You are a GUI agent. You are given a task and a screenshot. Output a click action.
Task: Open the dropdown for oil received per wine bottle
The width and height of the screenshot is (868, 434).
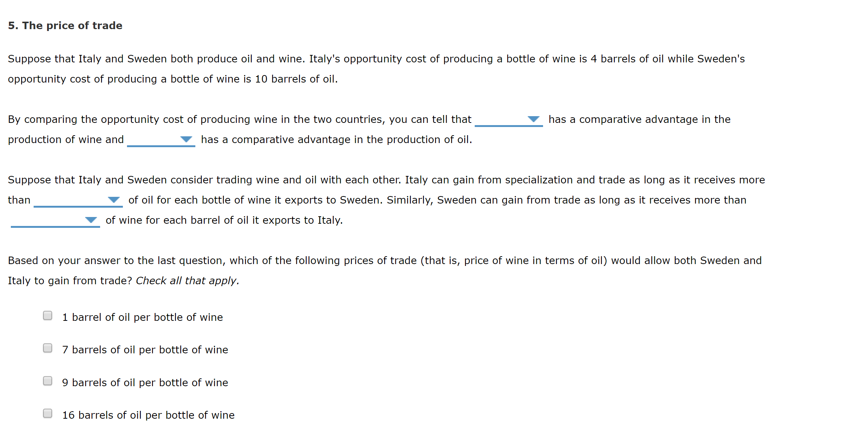point(114,200)
